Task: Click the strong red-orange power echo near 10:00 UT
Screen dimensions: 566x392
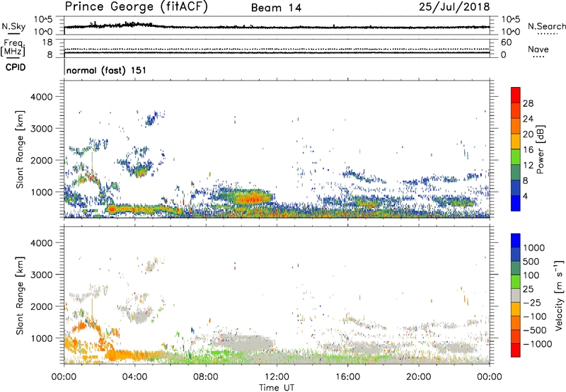Action: 252,198
